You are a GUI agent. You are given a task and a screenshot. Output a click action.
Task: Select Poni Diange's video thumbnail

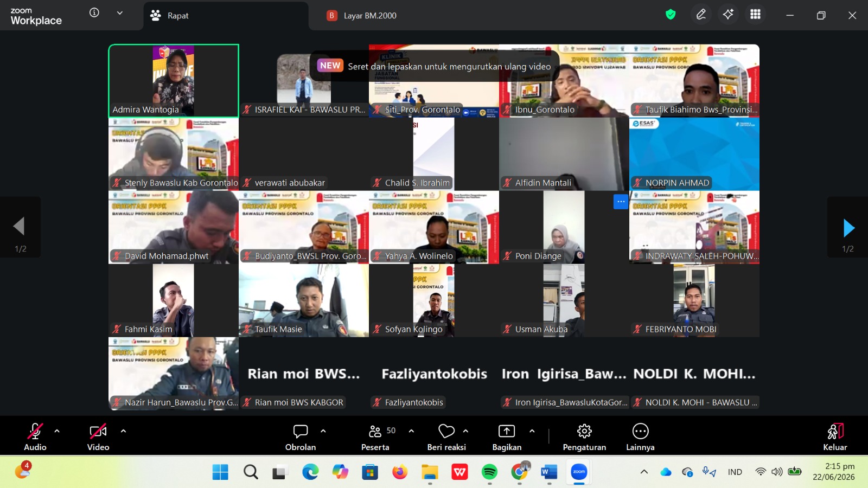point(564,227)
